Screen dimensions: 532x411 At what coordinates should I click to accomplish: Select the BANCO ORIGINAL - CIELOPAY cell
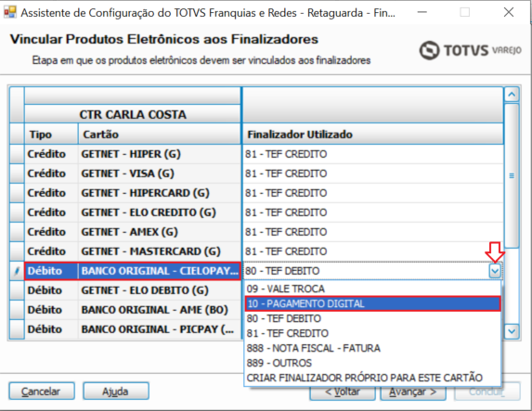pos(160,271)
